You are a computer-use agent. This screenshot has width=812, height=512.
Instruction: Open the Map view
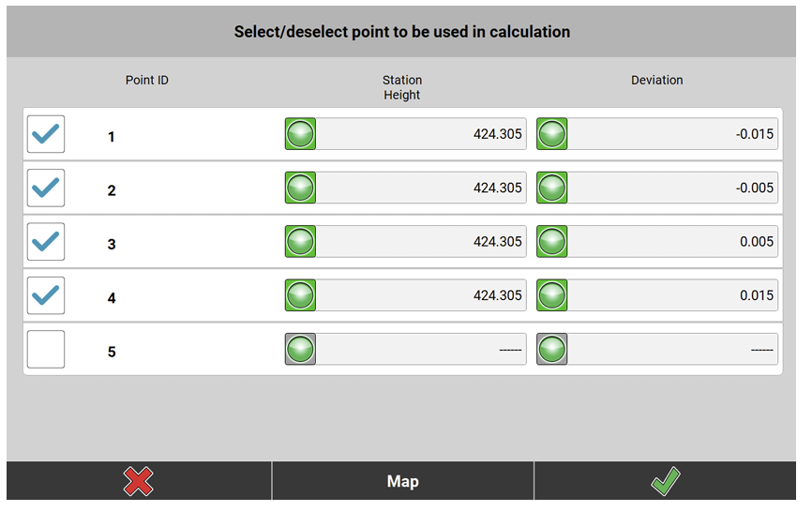[402, 481]
